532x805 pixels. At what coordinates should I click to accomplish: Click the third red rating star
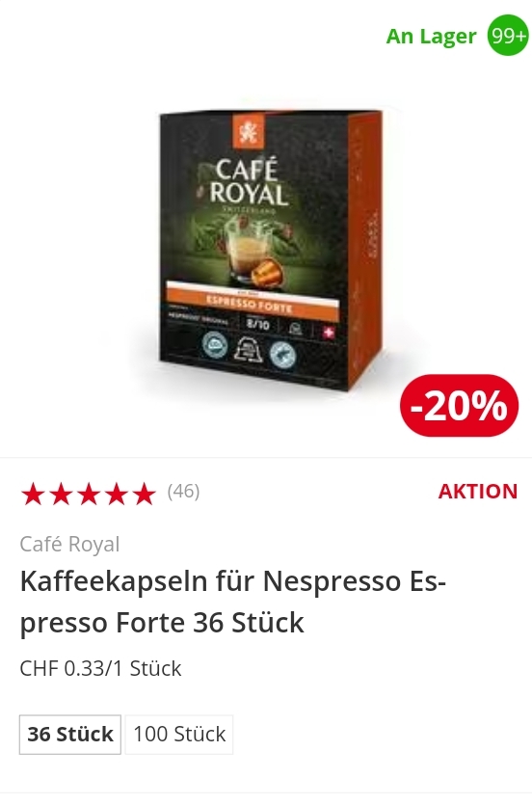pyautogui.click(x=89, y=494)
